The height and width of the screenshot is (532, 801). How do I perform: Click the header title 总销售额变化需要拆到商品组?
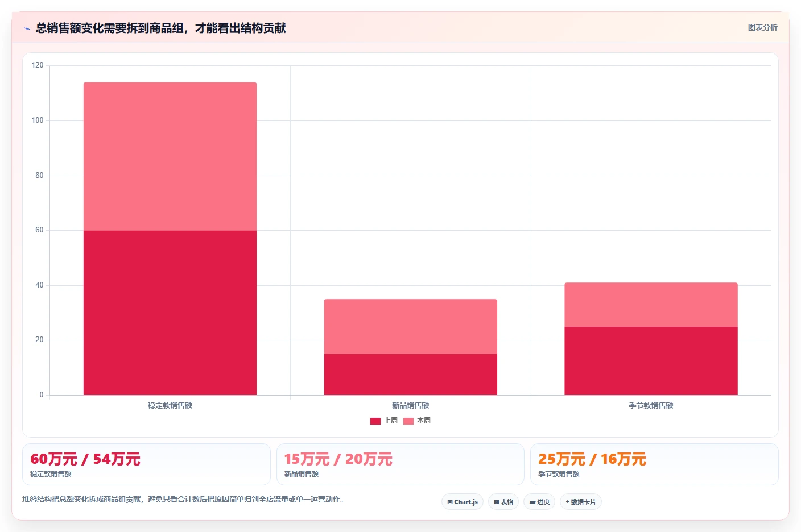[160, 28]
